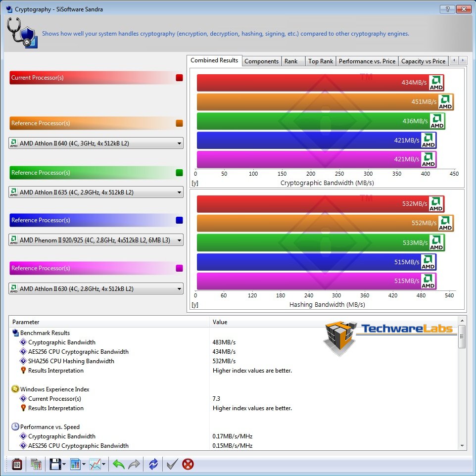
Task: Click the grey checkmark OK icon
Action: [172, 464]
